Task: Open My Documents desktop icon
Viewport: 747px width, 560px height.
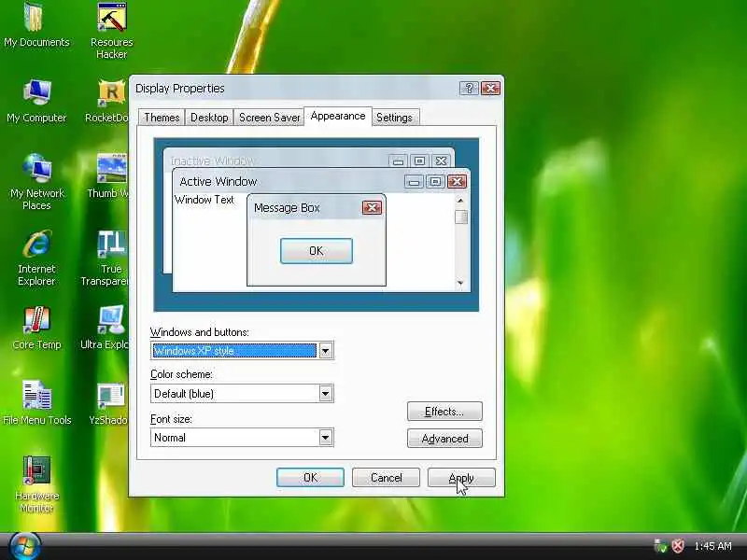Action: click(x=36, y=25)
